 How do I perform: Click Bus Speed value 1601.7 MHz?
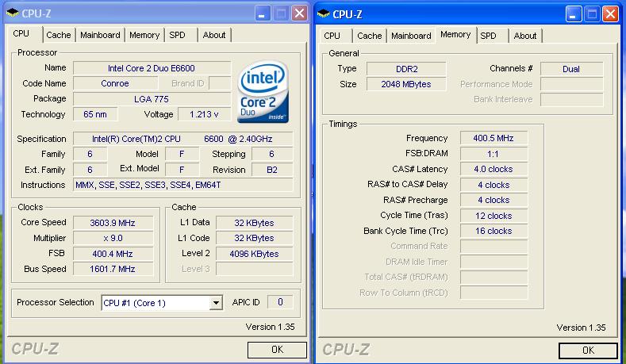pos(113,269)
